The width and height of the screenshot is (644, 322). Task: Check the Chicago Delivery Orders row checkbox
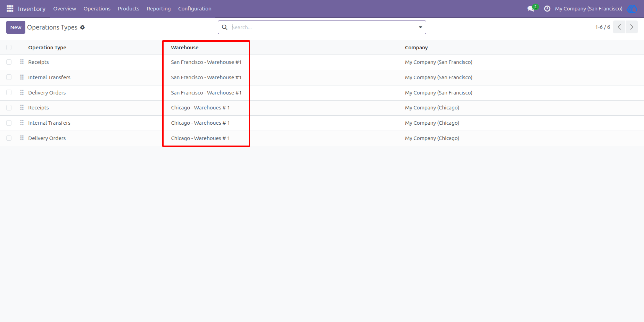click(9, 138)
